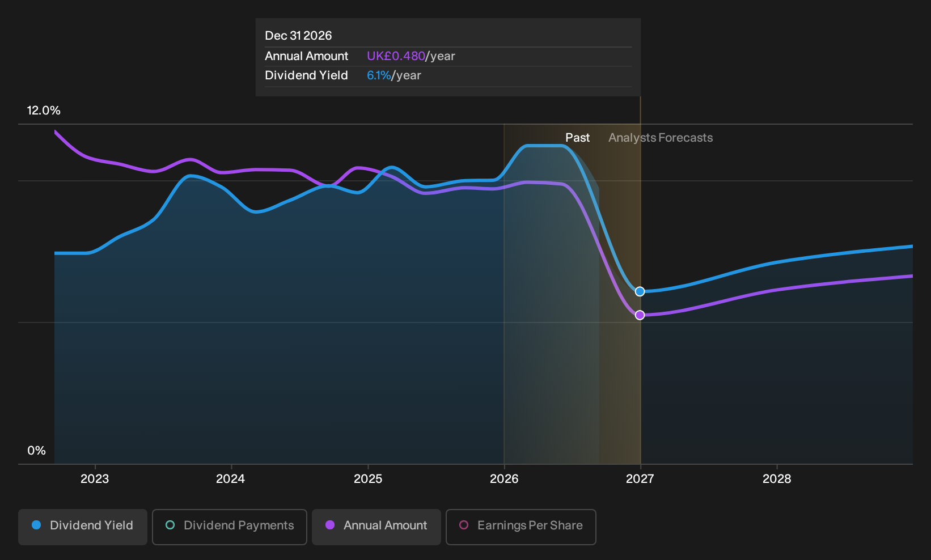Click the 2024 x-axis label
This screenshot has height=560, width=931.
tap(230, 479)
